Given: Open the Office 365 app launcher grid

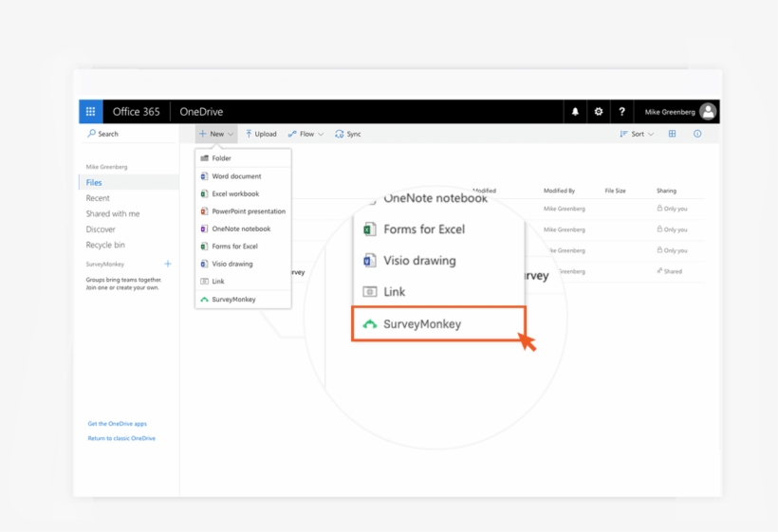Looking at the screenshot, I should (x=90, y=112).
